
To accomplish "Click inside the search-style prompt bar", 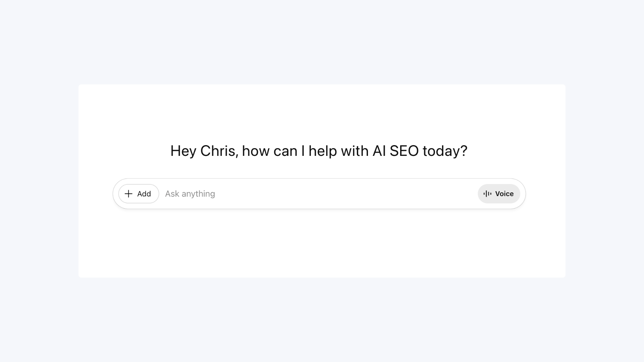I will click(302, 194).
